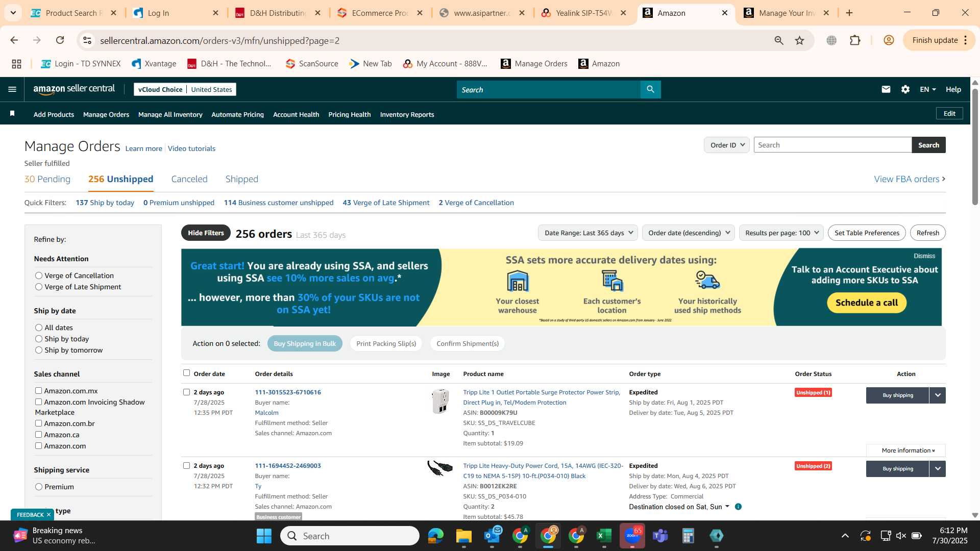Screen dimensions: 980x551
Task: Select Ship by tomorrow radio option
Action: pyautogui.click(x=38, y=350)
